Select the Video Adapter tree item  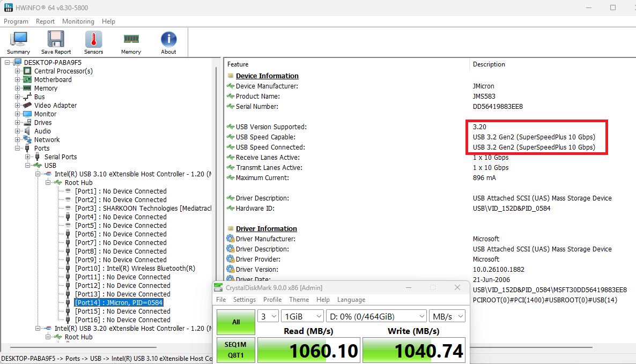[55, 106]
